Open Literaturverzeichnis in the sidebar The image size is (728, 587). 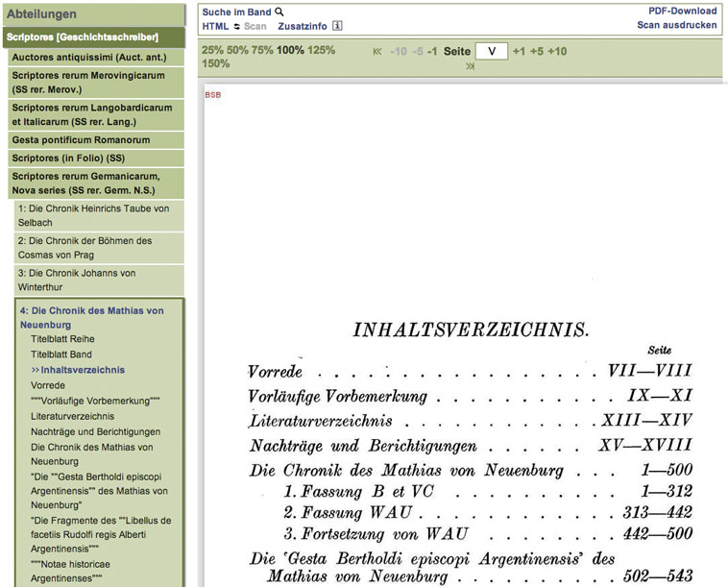tap(72, 416)
